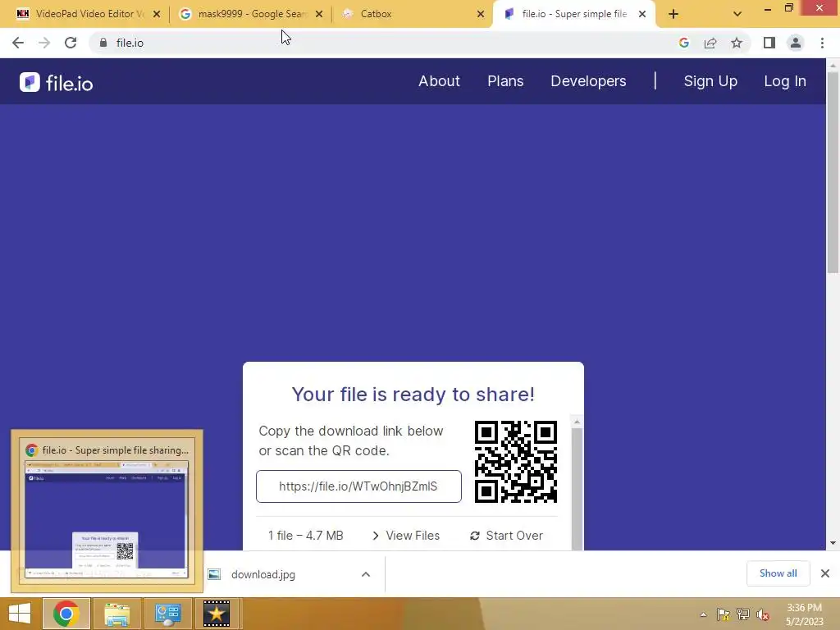Click download.jpg file icon in downloads bar
The image size is (840, 630).
click(214, 574)
